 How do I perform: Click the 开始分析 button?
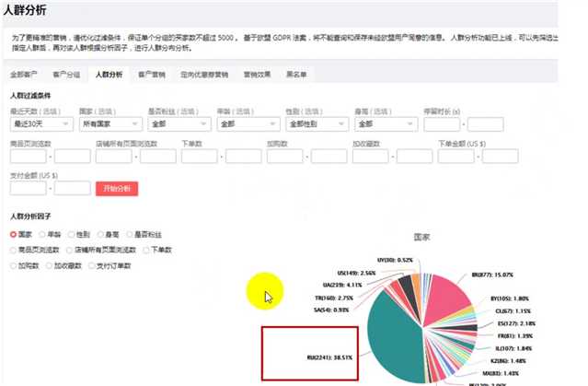pos(117,189)
